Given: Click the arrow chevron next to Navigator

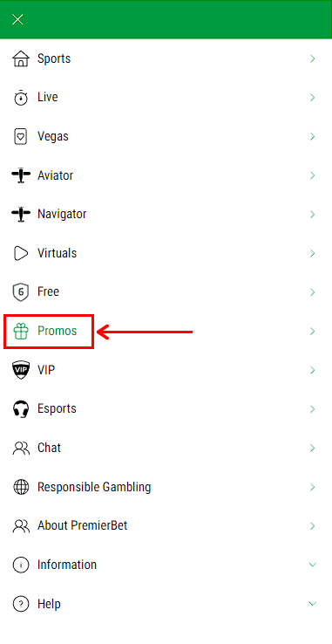Looking at the screenshot, I should point(313,215).
